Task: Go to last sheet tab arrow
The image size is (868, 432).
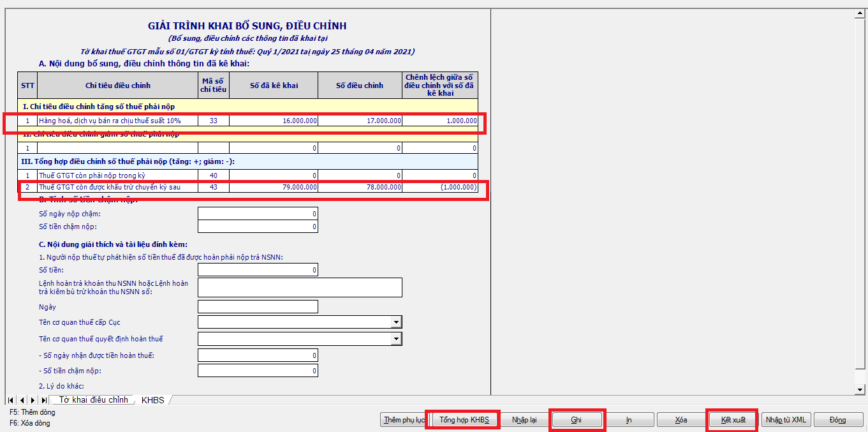Action: [x=43, y=400]
